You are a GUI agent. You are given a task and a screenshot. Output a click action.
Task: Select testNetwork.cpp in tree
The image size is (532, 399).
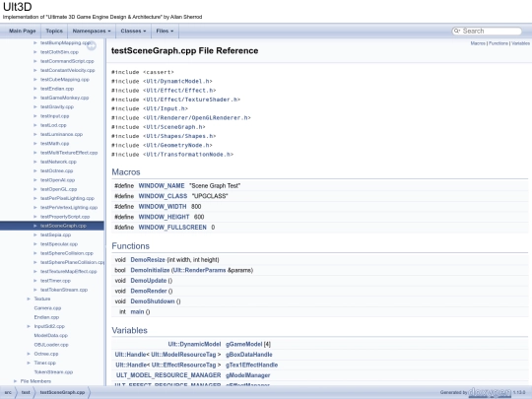click(x=58, y=162)
